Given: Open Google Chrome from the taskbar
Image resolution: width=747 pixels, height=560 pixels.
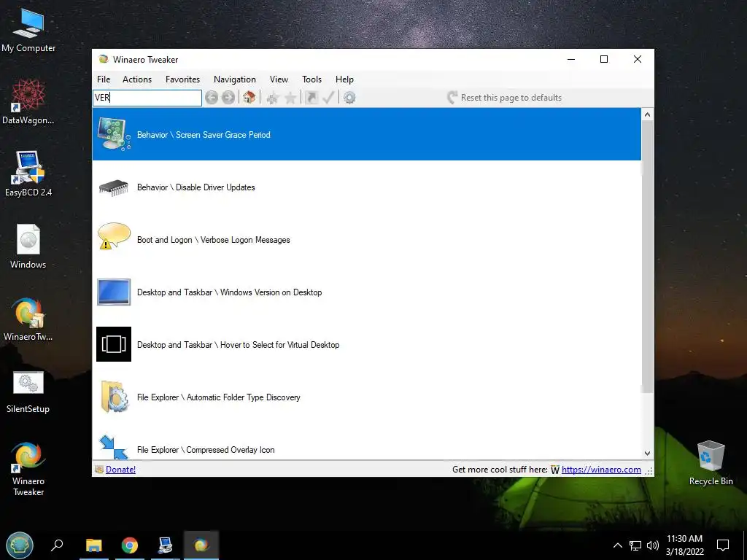Looking at the screenshot, I should 130,545.
